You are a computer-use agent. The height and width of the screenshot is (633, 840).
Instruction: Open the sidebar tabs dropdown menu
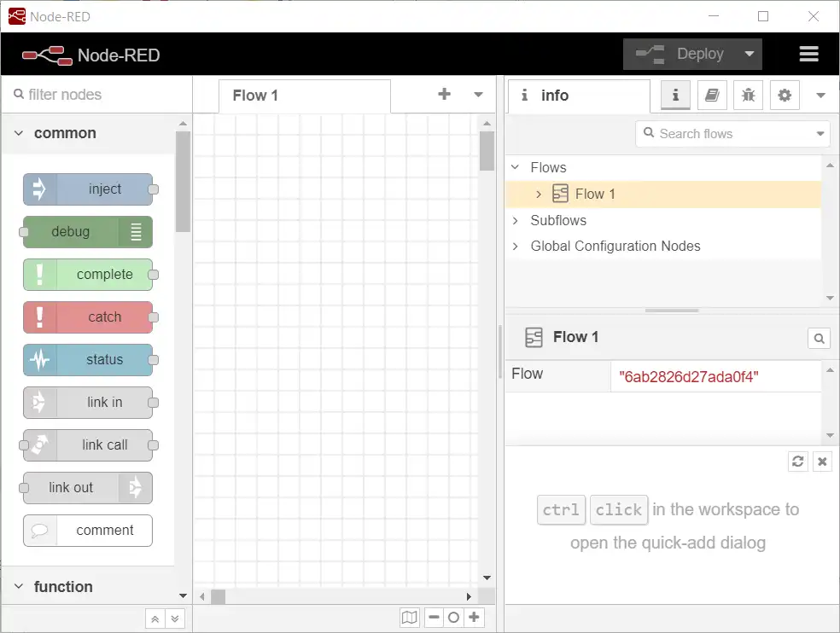click(x=820, y=96)
